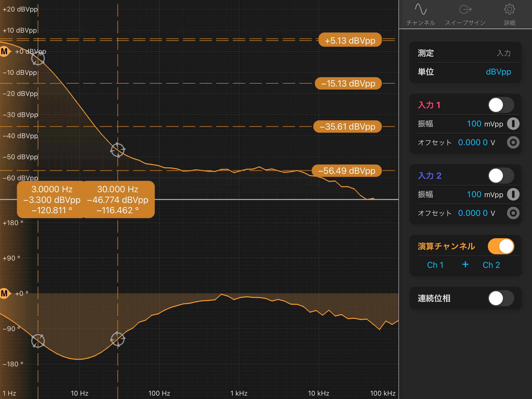Click the 10 kHz axis label
This screenshot has height=399, width=532.
pos(318,393)
